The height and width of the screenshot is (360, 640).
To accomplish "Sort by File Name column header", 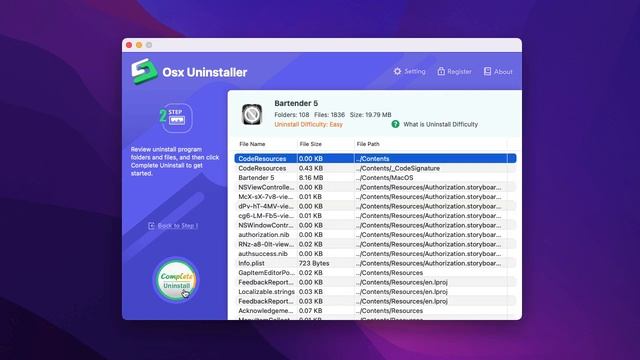I will (252, 144).
